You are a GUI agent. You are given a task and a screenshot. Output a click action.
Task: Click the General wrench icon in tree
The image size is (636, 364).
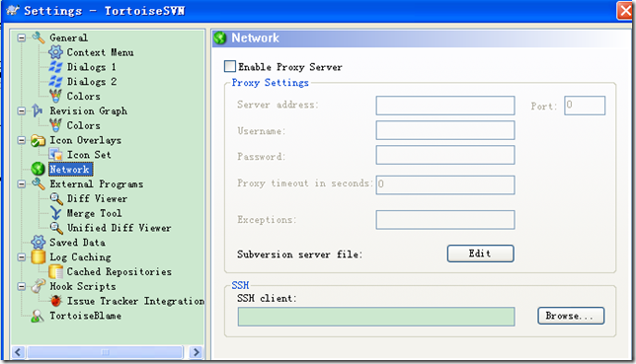pos(39,37)
